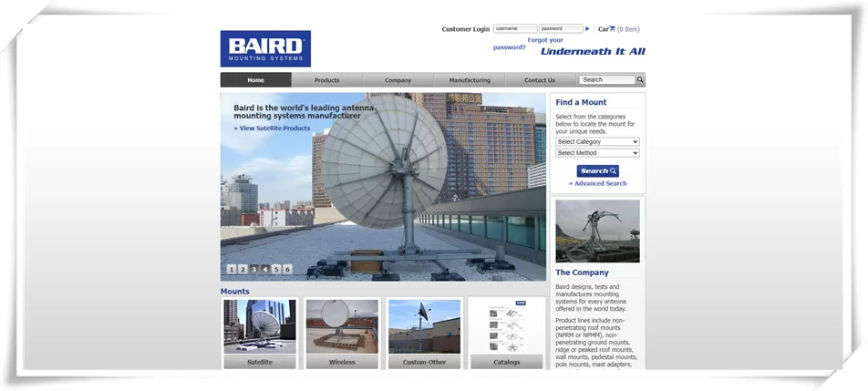Navigate to the Manufacturing tab

(x=470, y=80)
